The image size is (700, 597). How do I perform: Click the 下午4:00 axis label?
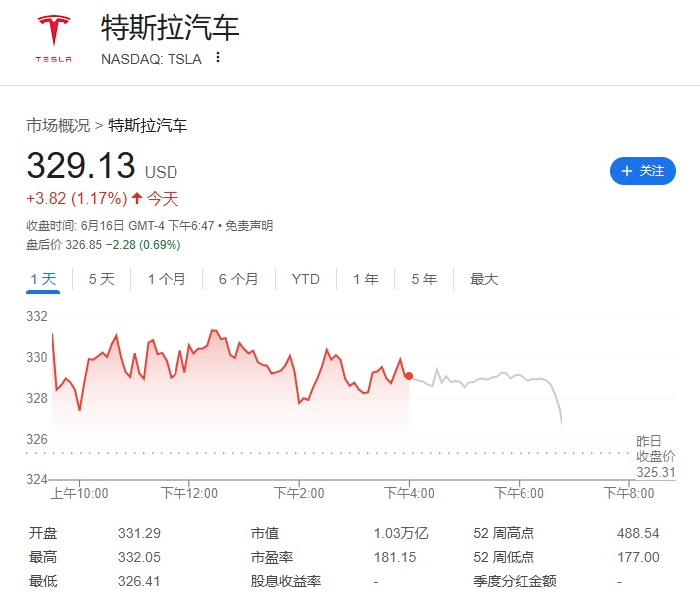[409, 494]
